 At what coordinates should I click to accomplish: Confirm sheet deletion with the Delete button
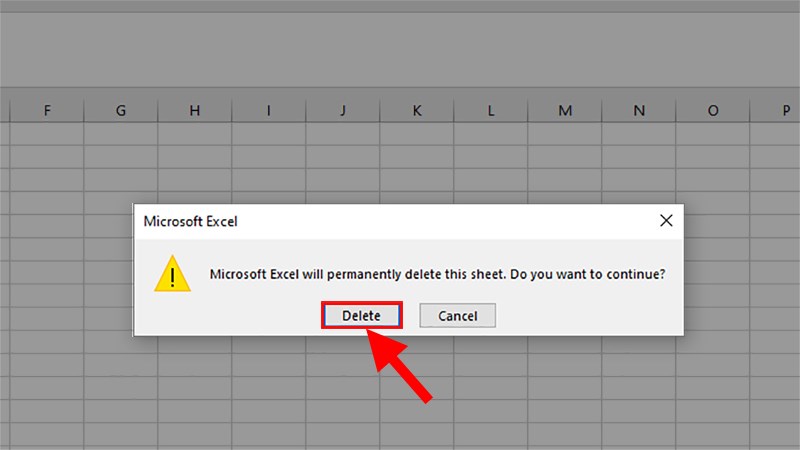point(361,315)
